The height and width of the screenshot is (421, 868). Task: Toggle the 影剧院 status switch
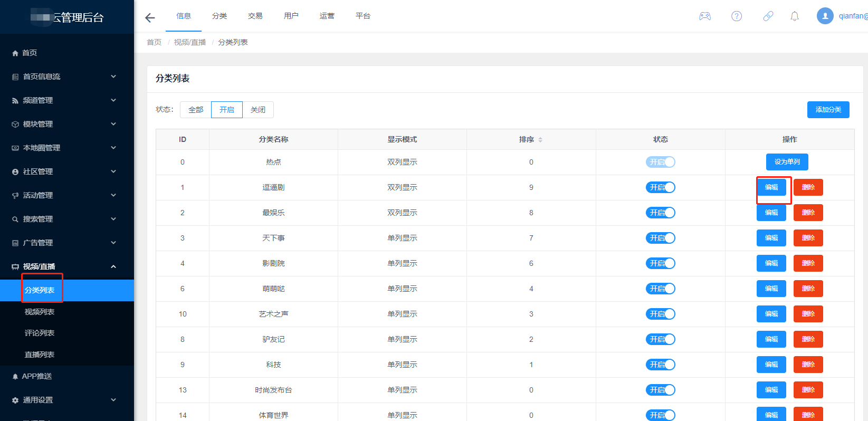pyautogui.click(x=661, y=263)
